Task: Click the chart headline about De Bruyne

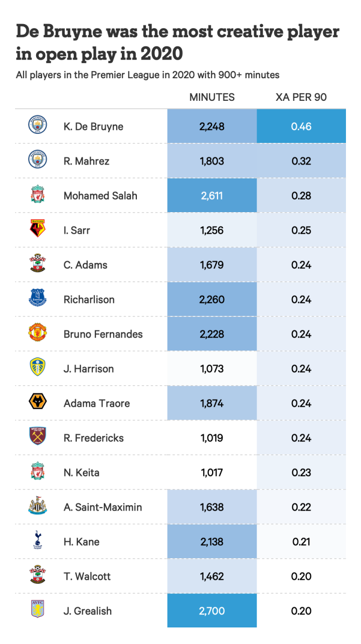Action: point(177,42)
